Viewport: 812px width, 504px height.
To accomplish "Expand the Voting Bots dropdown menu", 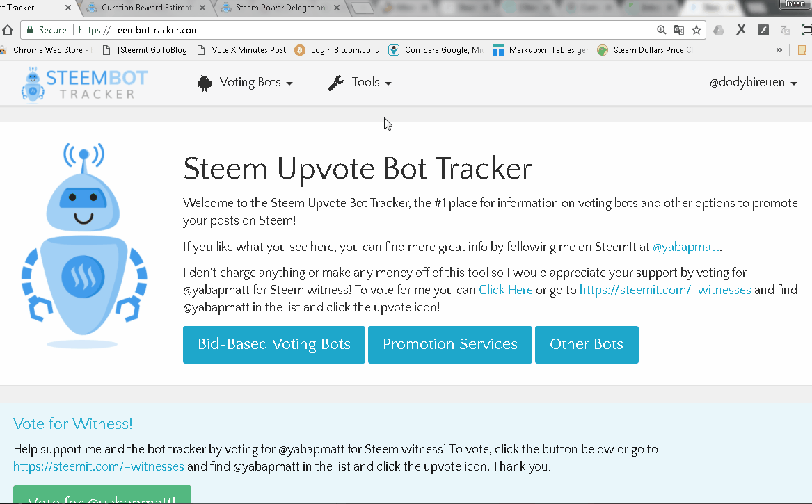I will coord(245,83).
